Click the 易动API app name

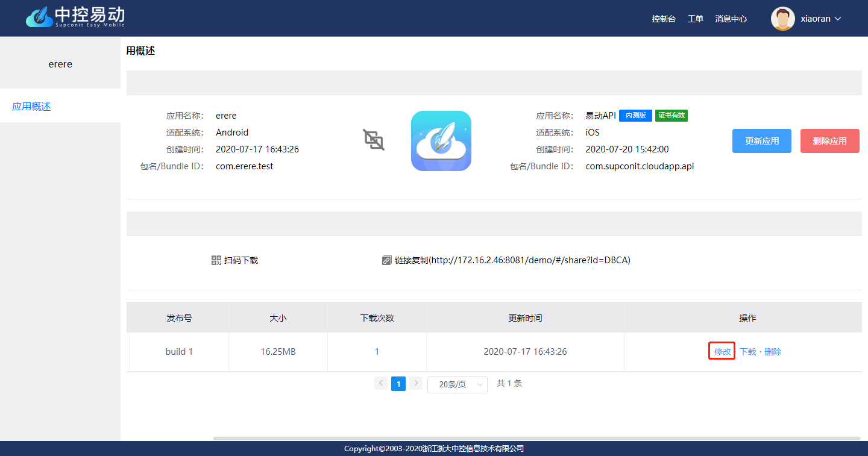pyautogui.click(x=600, y=116)
